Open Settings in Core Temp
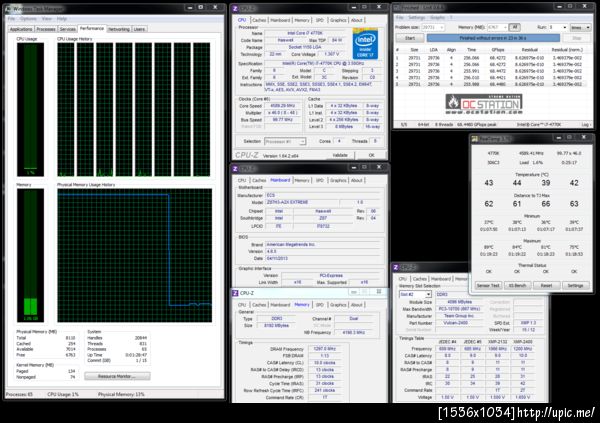This screenshot has width=600, height=423. point(575,286)
